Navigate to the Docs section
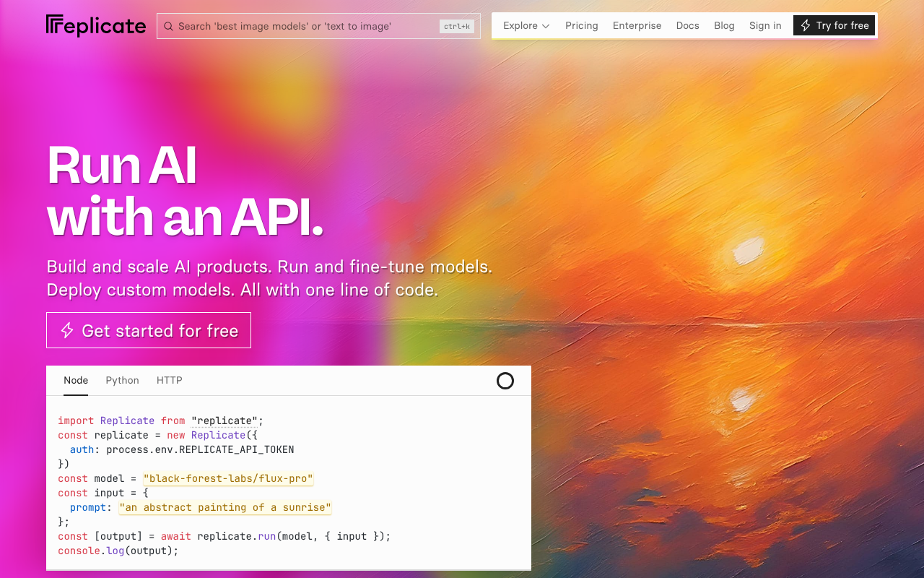The image size is (924, 578). tap(687, 25)
